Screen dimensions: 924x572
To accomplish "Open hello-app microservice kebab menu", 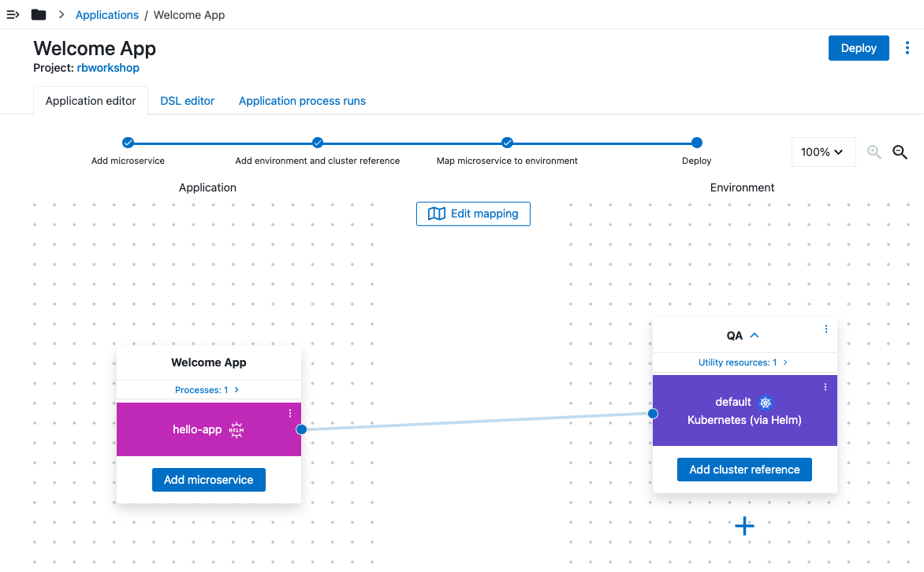I will pyautogui.click(x=290, y=414).
